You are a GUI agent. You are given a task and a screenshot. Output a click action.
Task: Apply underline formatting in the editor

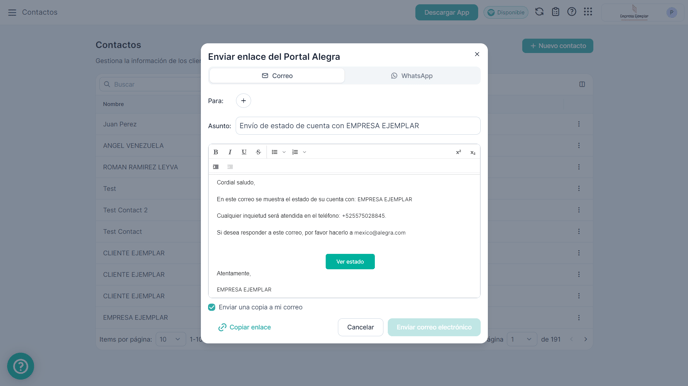tap(244, 152)
